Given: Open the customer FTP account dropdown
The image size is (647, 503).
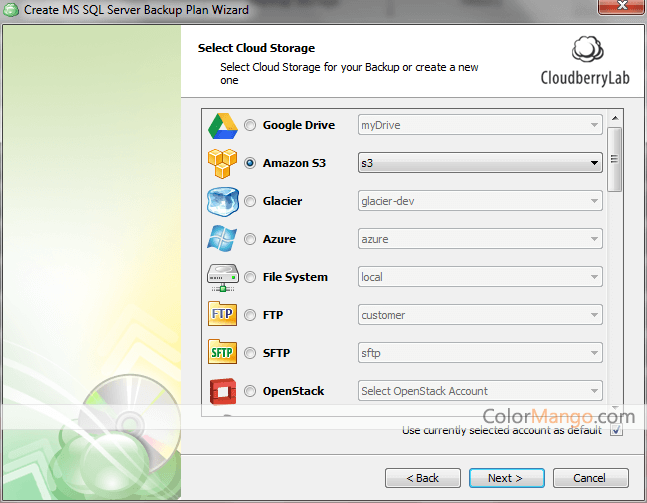Looking at the screenshot, I should [x=480, y=315].
